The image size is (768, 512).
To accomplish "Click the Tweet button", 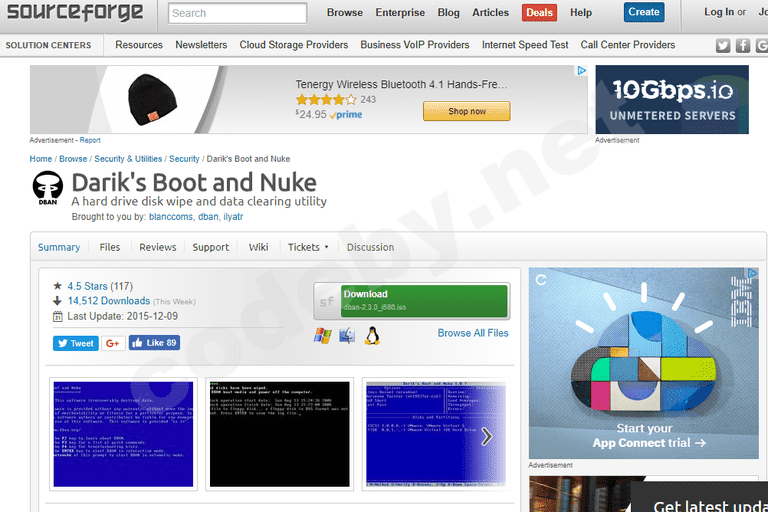I will tap(75, 343).
